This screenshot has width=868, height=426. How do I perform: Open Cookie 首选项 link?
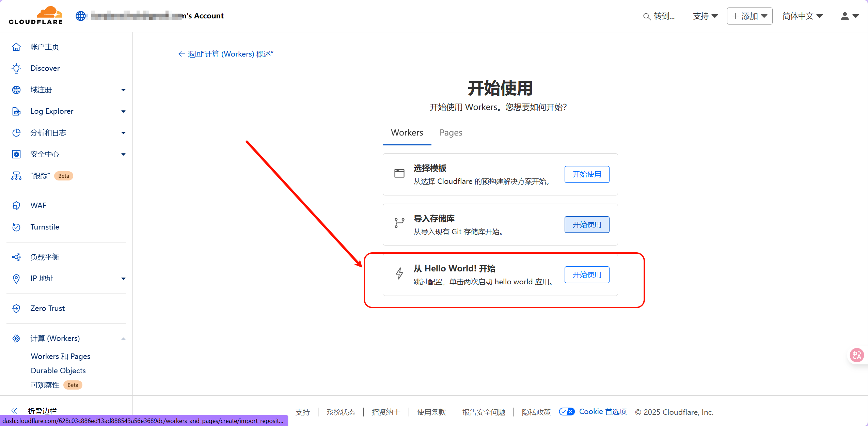(x=603, y=412)
